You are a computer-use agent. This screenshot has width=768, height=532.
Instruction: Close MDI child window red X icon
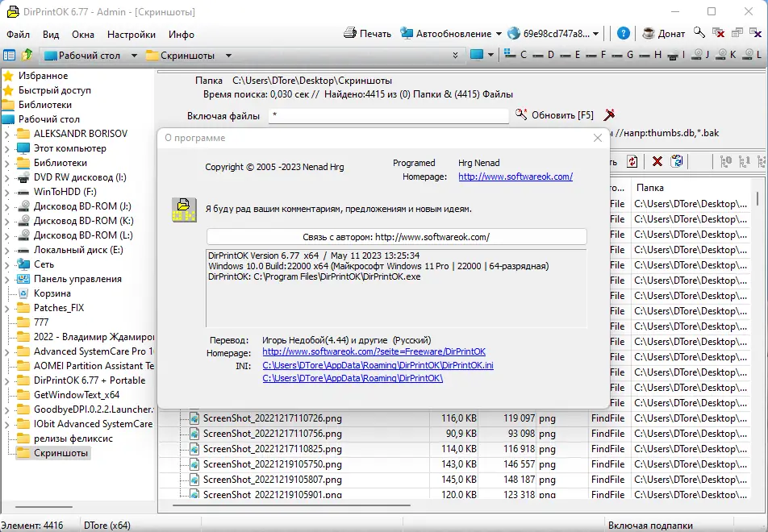point(719,33)
